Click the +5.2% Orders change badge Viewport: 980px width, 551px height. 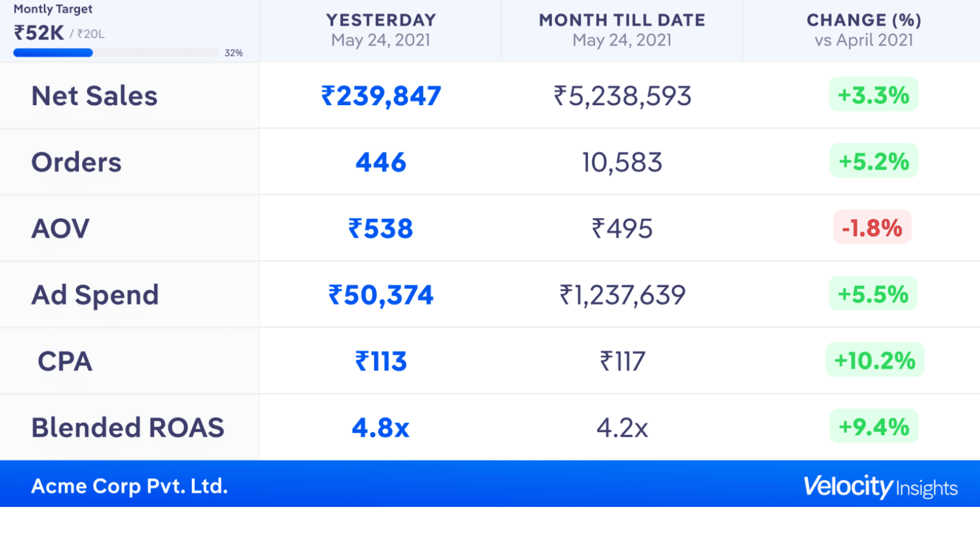[873, 161]
